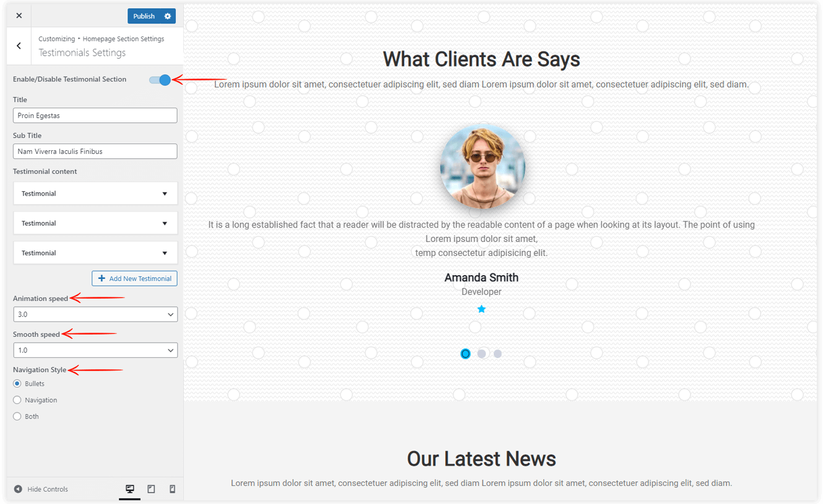Click the Developer role text
This screenshot has width=823, height=504.
point(481,292)
